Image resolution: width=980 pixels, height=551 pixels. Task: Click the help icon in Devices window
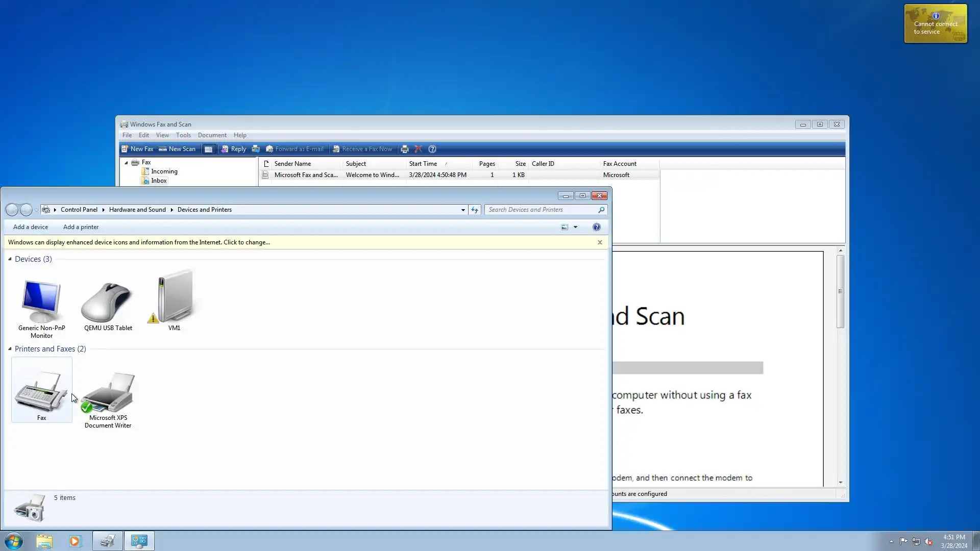(596, 227)
